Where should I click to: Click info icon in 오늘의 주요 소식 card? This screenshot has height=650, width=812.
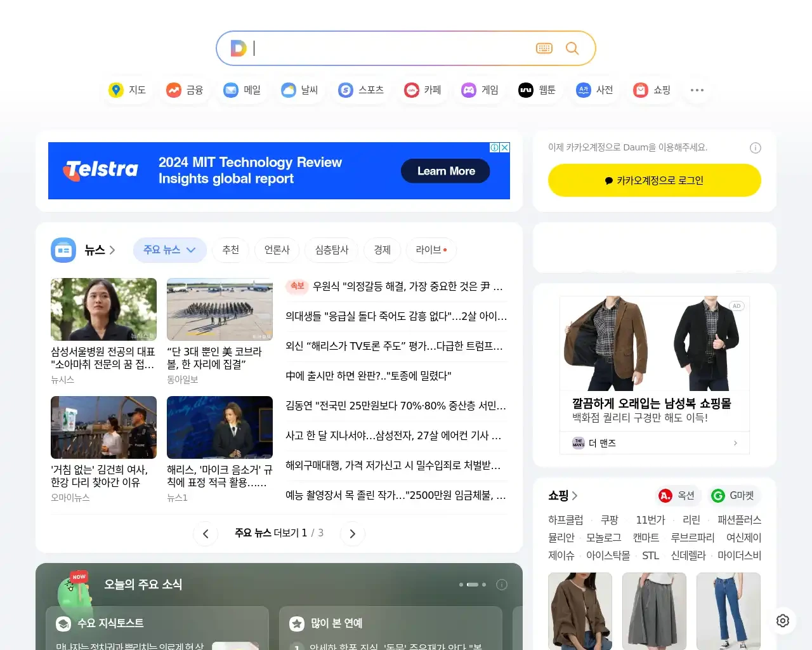coord(502,585)
